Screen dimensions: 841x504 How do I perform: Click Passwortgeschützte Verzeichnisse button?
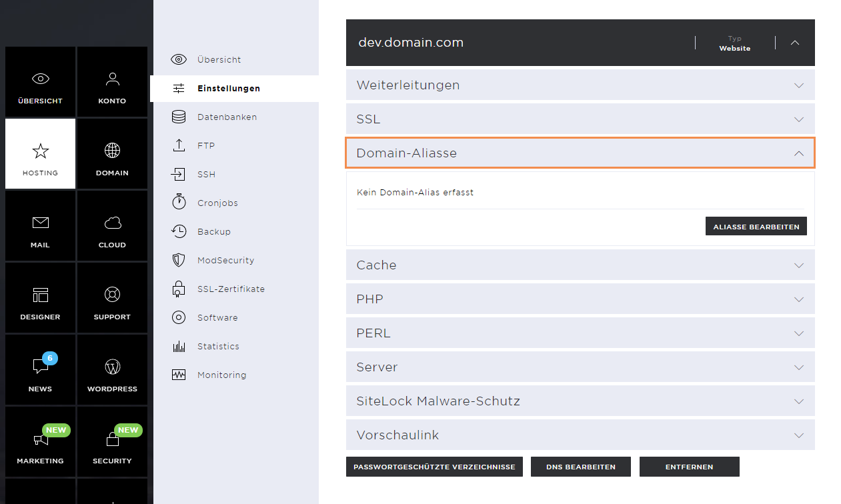(434, 467)
